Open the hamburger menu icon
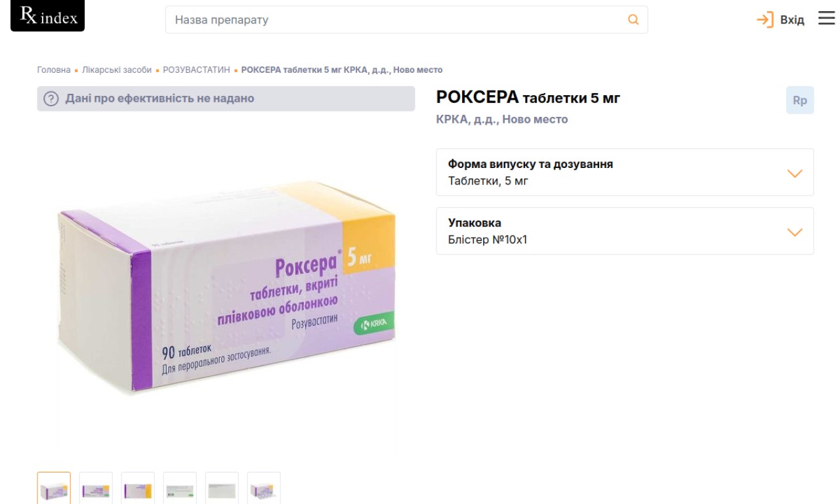840x504 pixels. coord(826,18)
